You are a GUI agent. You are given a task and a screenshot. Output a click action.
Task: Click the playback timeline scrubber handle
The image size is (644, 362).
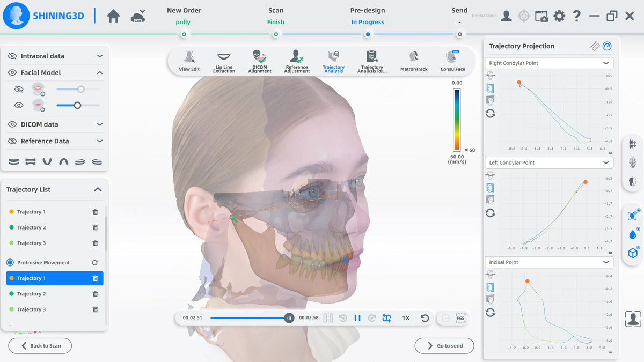point(289,318)
